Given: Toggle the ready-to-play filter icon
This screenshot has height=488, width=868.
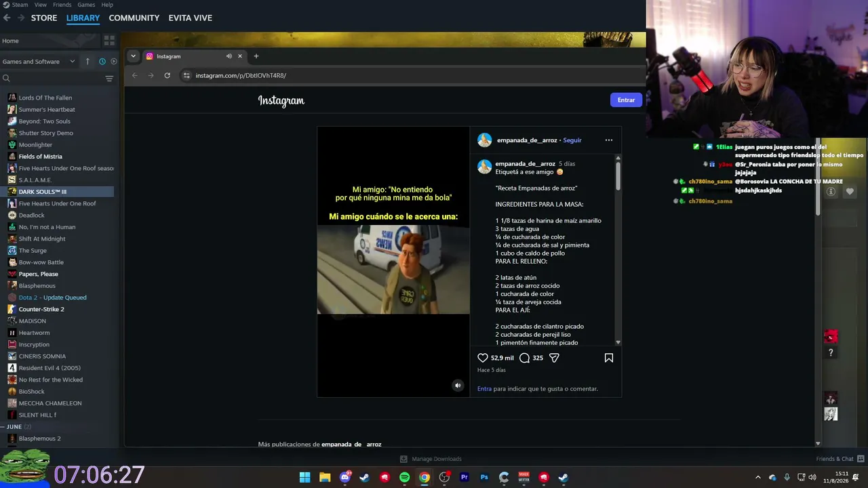Looking at the screenshot, I should tap(113, 62).
